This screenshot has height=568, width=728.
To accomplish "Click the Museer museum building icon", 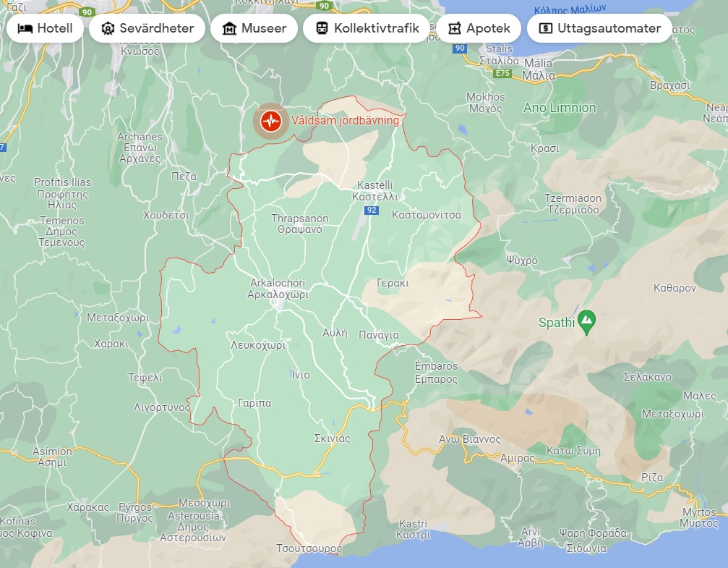I will pyautogui.click(x=230, y=29).
